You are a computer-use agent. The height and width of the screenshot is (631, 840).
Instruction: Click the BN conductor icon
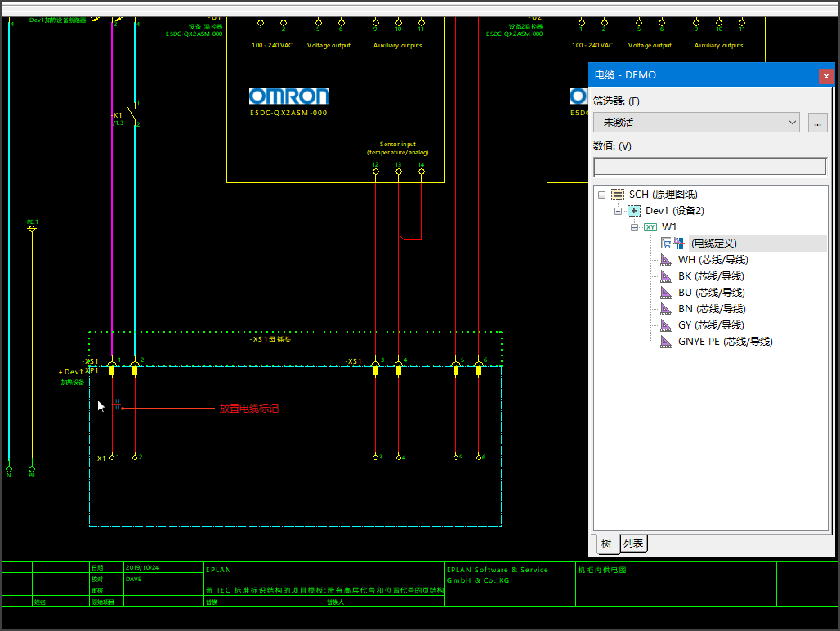click(x=666, y=309)
